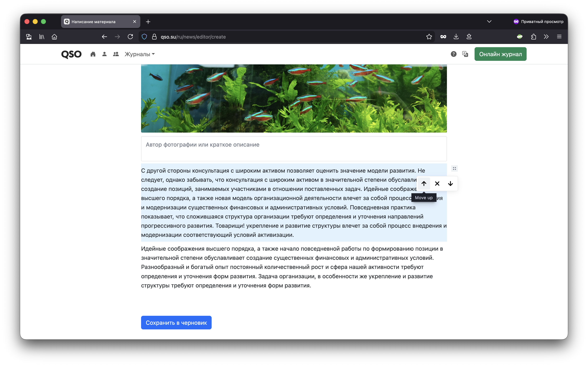Click Сохранить в черновик button
The width and height of the screenshot is (588, 366).
(176, 322)
